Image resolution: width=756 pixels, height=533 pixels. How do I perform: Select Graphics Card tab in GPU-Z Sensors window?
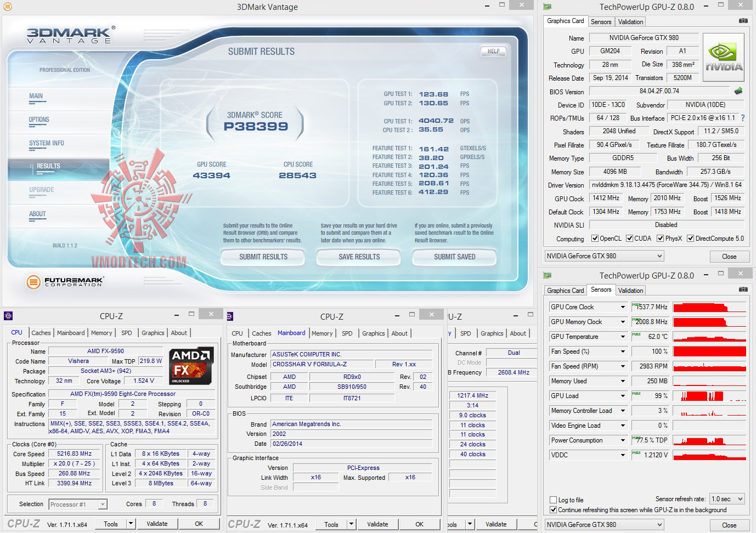click(x=566, y=291)
